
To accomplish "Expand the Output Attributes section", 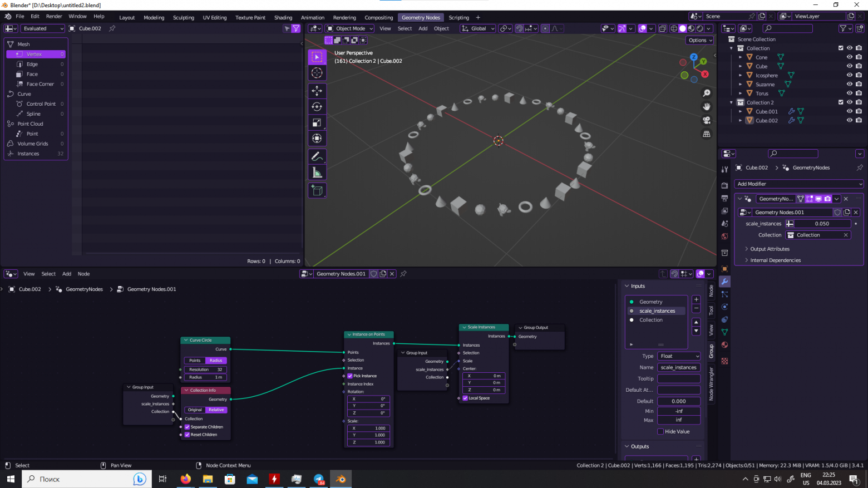I will [770, 249].
